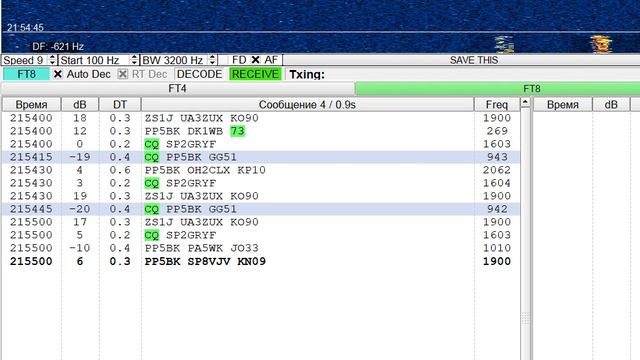Click the decode list scroll-up arrow
This screenshot has height=360, width=640.
pyautogui.click(x=525, y=102)
